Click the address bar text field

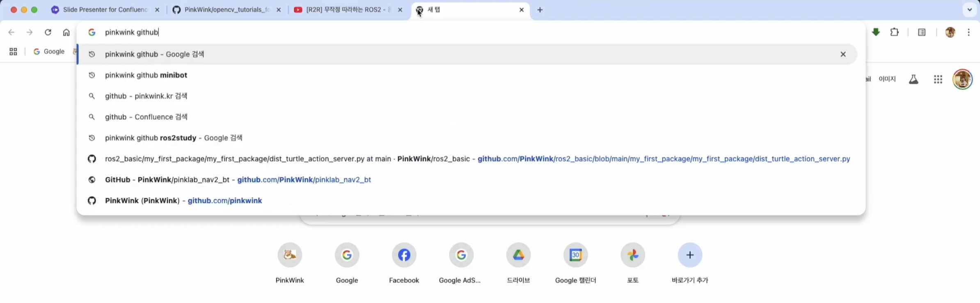[x=472, y=32]
